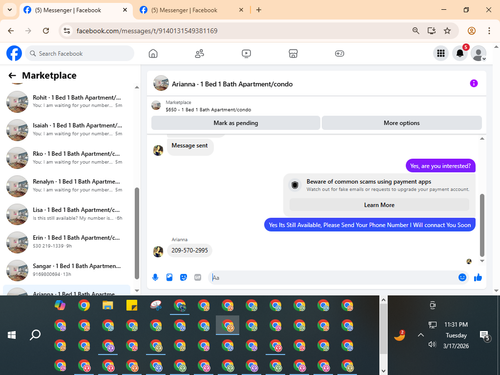Click the conversation list scrollbar

click(137, 233)
